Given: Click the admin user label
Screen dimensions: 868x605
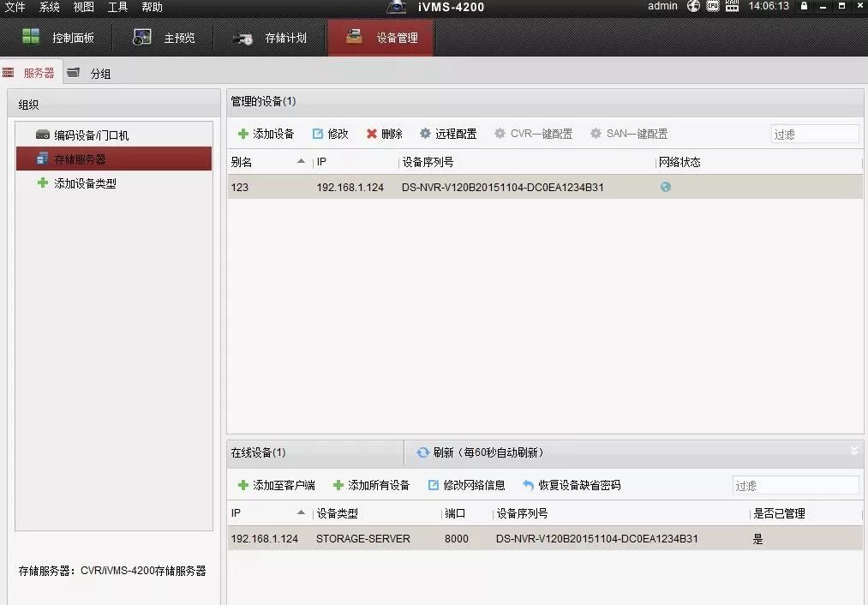Looking at the screenshot, I should tap(662, 6).
